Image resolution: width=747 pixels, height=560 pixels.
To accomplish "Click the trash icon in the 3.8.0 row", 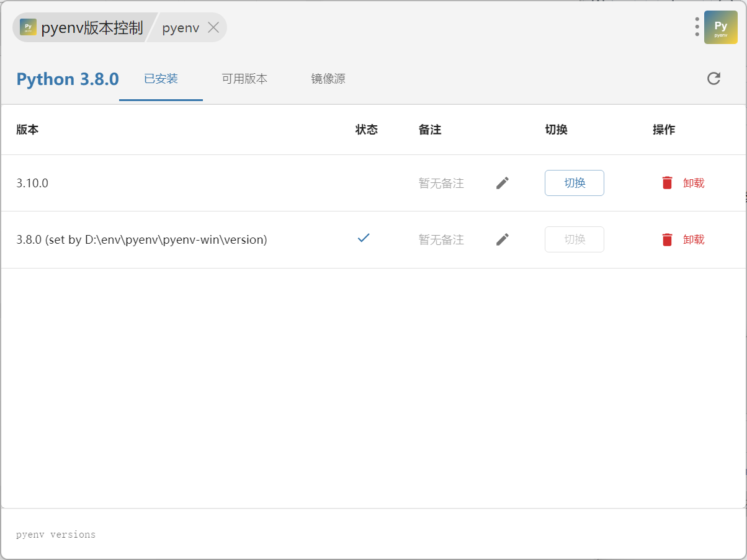I will pyautogui.click(x=667, y=239).
